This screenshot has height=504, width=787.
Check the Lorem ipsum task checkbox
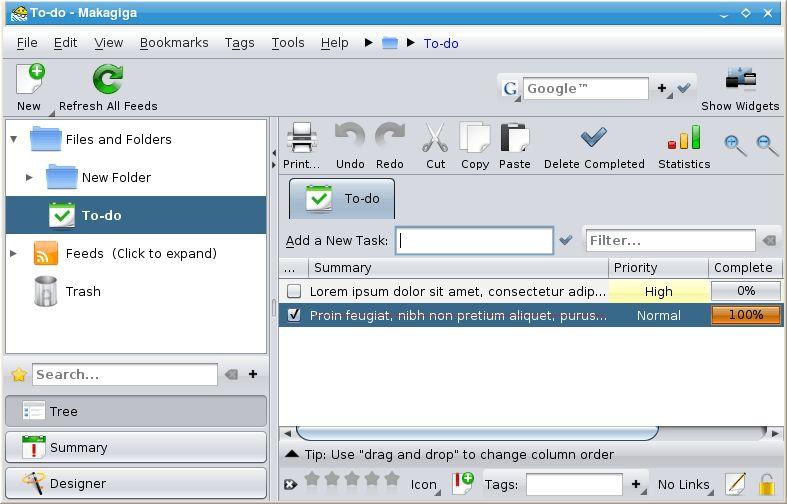click(x=294, y=292)
